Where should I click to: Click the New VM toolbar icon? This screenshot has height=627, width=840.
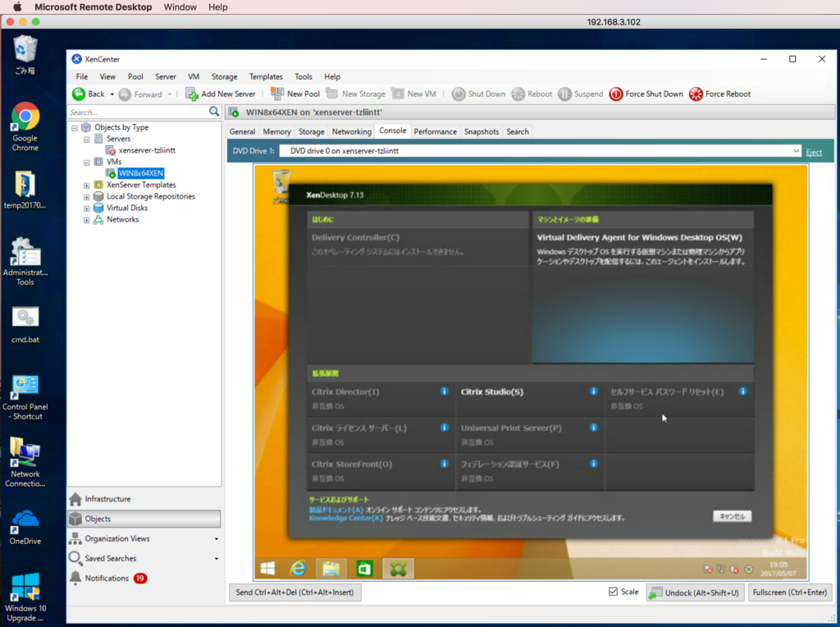[x=398, y=94]
